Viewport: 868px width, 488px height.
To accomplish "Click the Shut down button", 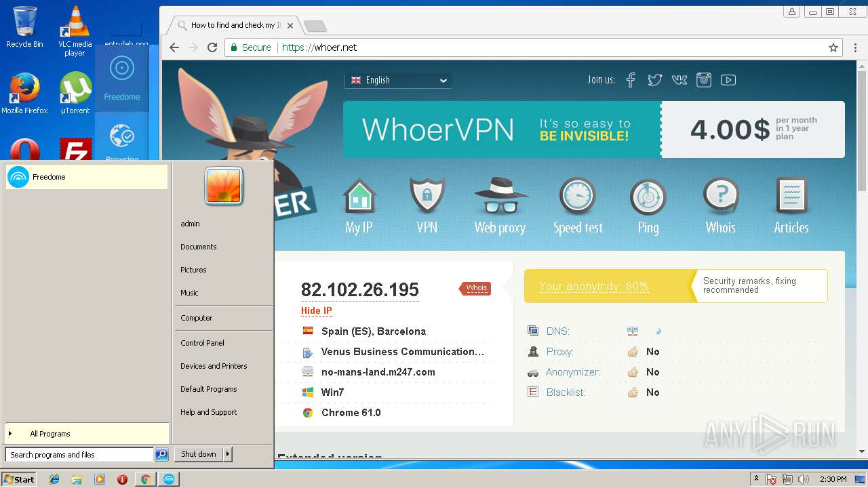I will tap(199, 454).
